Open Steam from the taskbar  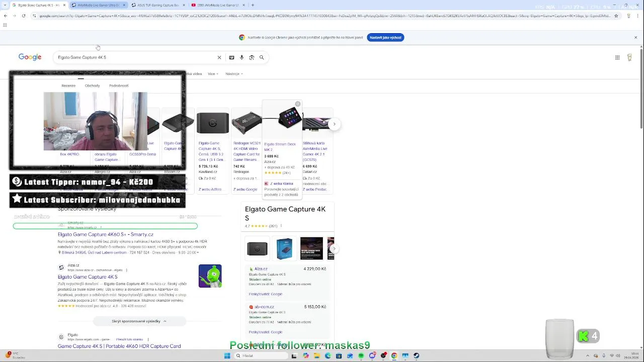tap(416, 355)
